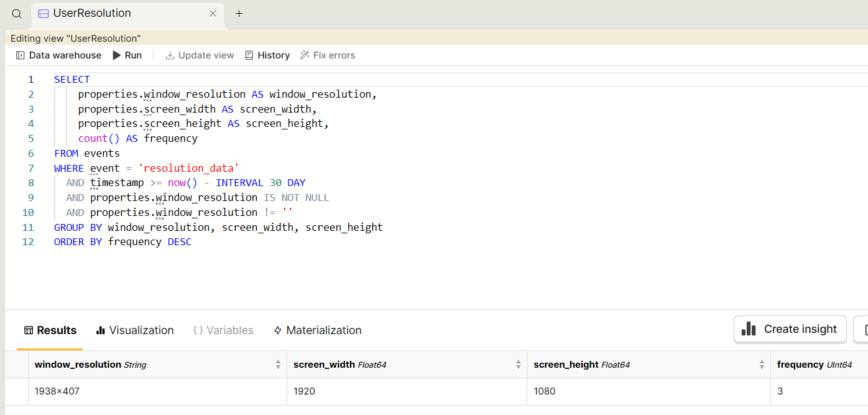Select the 1938×407 result cell
Viewport: 868px width, 415px height.
point(57,391)
